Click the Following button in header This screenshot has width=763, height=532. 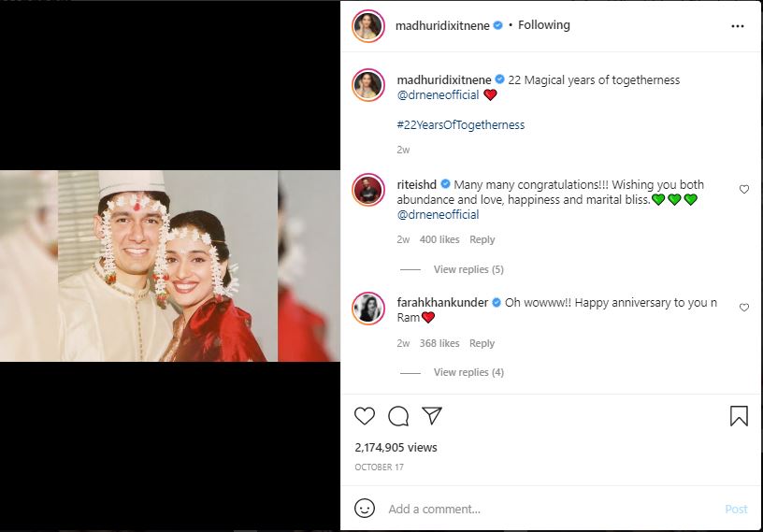coord(543,25)
